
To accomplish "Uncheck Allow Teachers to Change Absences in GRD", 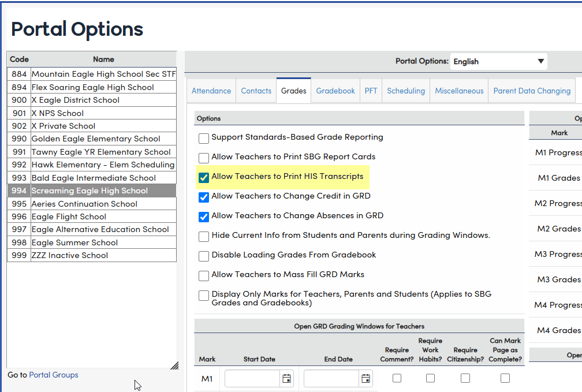I will pyautogui.click(x=204, y=217).
